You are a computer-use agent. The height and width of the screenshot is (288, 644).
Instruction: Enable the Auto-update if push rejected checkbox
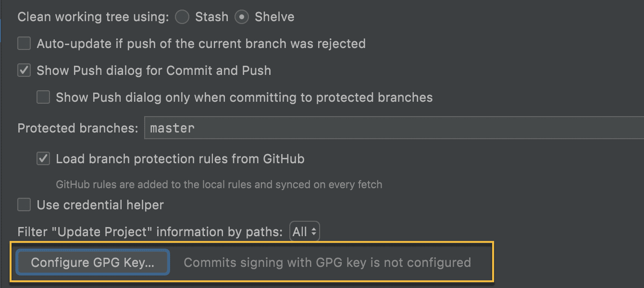pos(24,44)
